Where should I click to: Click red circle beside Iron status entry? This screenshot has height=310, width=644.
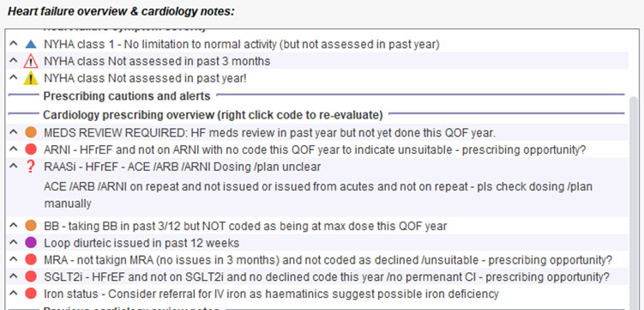pyautogui.click(x=31, y=294)
